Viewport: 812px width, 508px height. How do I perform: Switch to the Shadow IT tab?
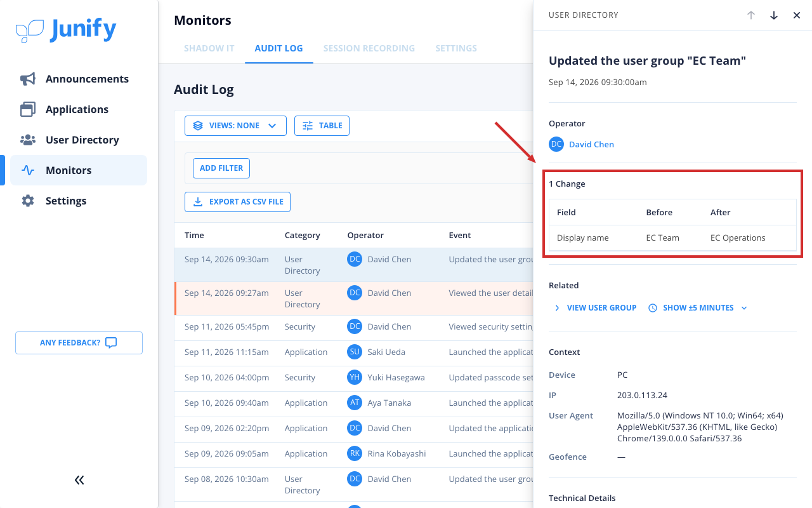(209, 48)
